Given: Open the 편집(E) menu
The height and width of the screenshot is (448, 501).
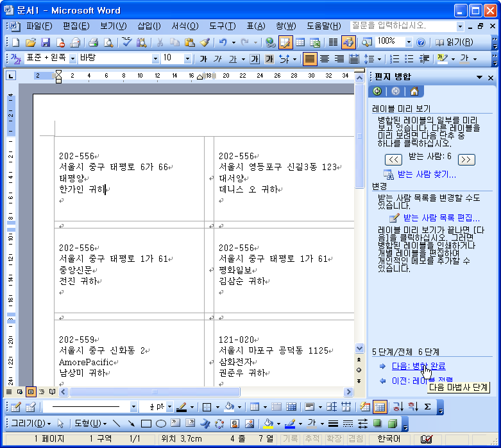Looking at the screenshot, I should (x=76, y=26).
